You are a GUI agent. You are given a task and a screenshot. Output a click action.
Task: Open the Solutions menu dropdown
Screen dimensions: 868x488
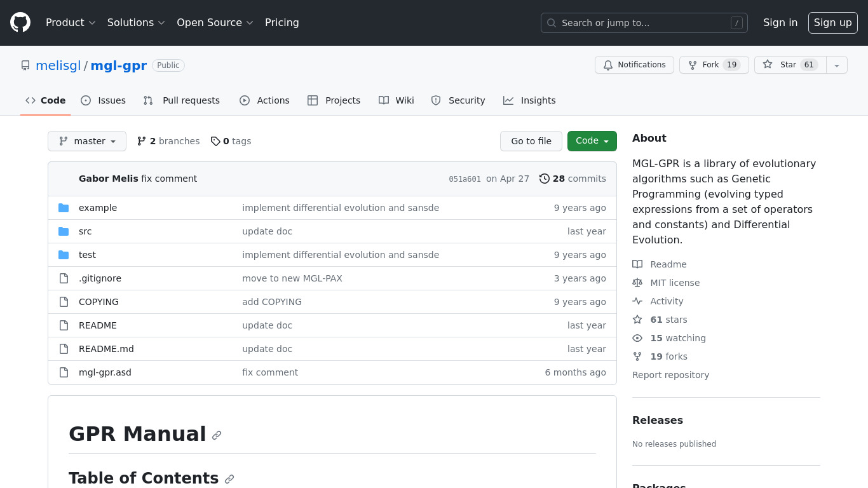[x=136, y=22]
